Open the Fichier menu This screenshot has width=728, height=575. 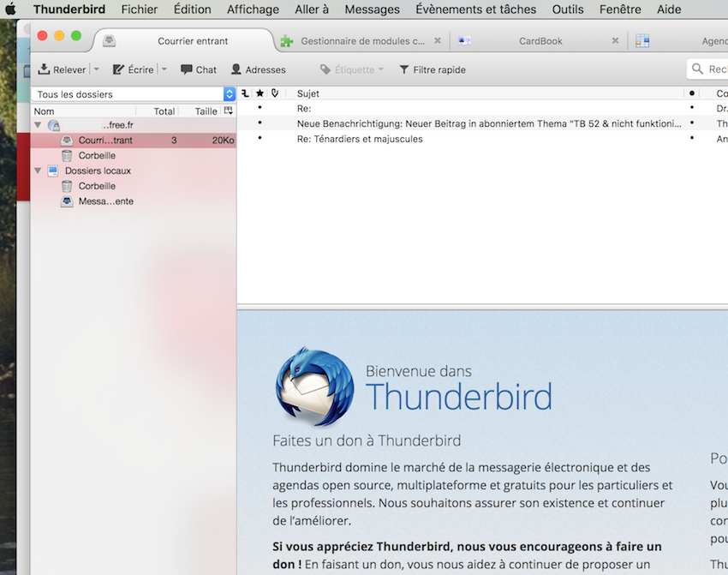coord(140,9)
